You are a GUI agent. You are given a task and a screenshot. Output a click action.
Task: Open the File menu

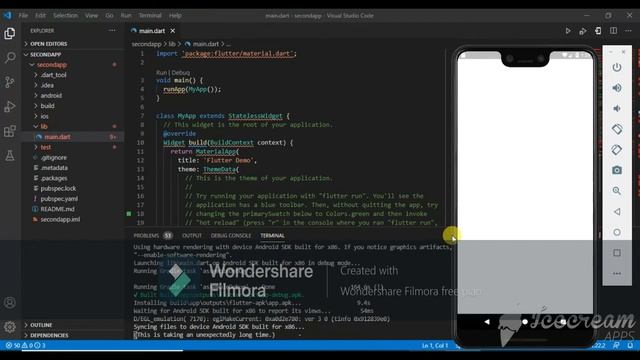[23, 16]
